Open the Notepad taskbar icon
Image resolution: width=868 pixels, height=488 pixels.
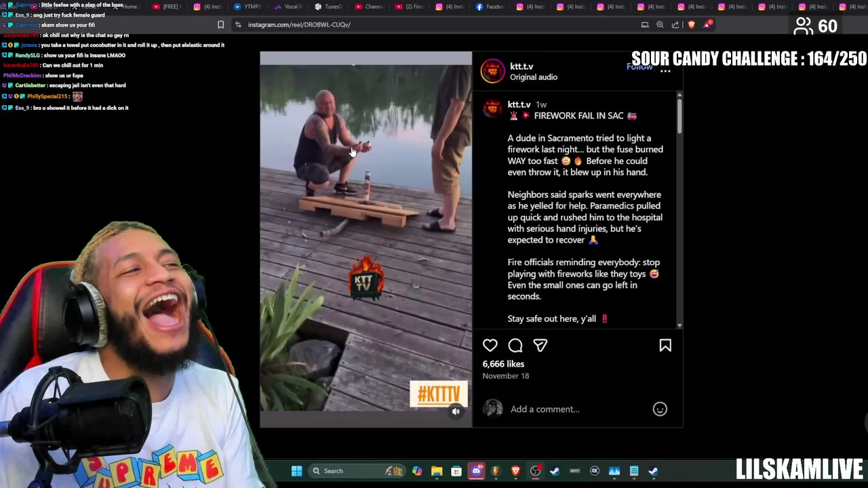634,471
